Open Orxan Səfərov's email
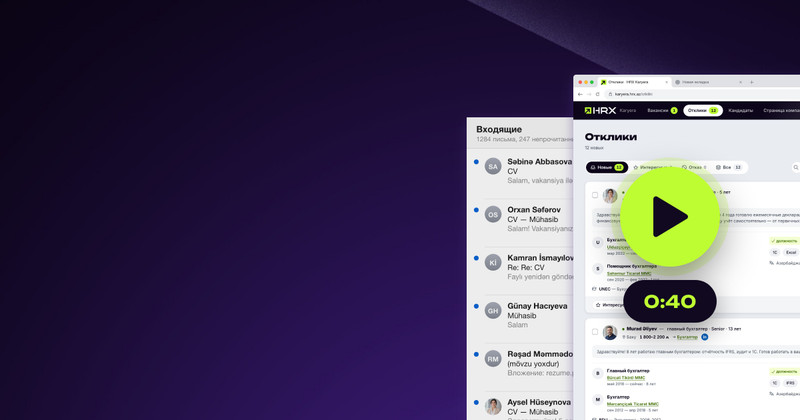Screen dimensions: 800x420 [521, 219]
